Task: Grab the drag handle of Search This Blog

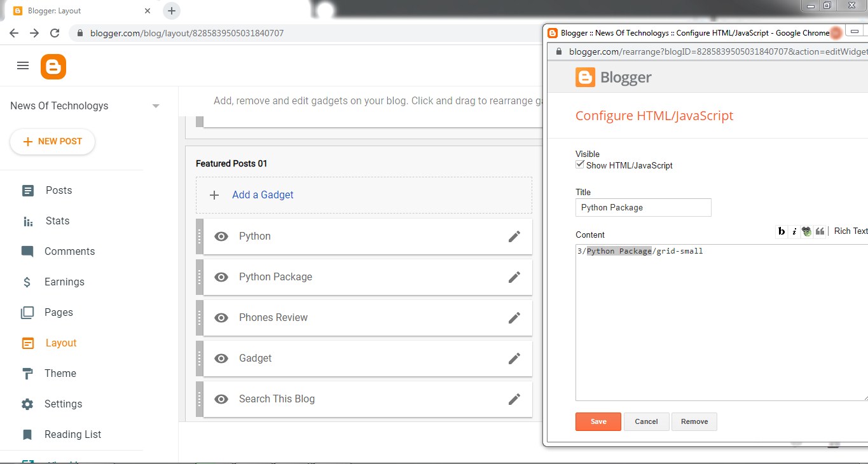Action: [x=200, y=399]
